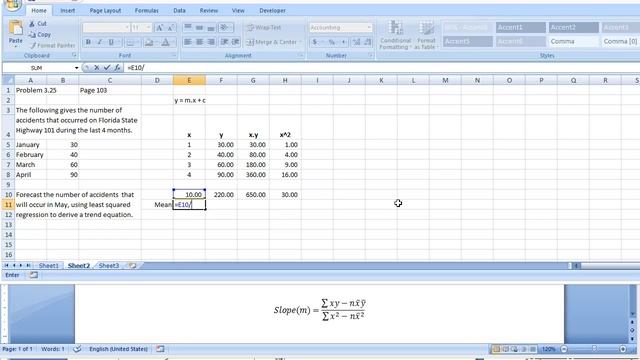Apply the Accent2 cell style

(x=573, y=27)
